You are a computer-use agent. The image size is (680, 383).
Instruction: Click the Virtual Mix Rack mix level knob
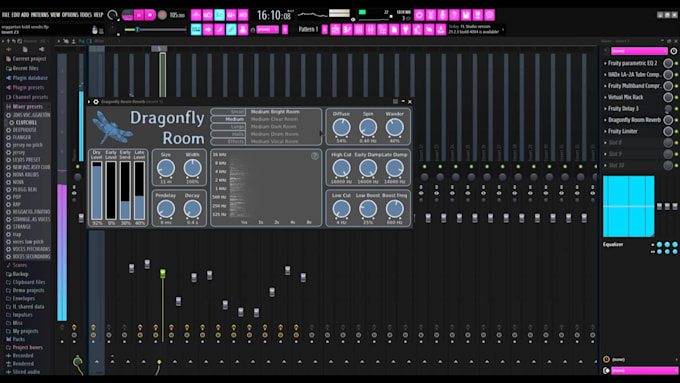668,97
